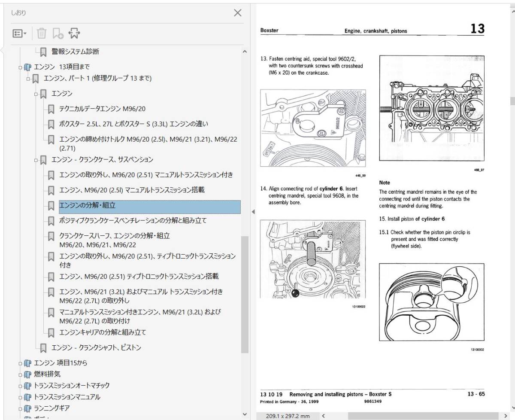Open クランクケースハーフ、エンジンの分解・組立 bookmark
The width and height of the screenshot is (515, 420).
click(x=115, y=240)
